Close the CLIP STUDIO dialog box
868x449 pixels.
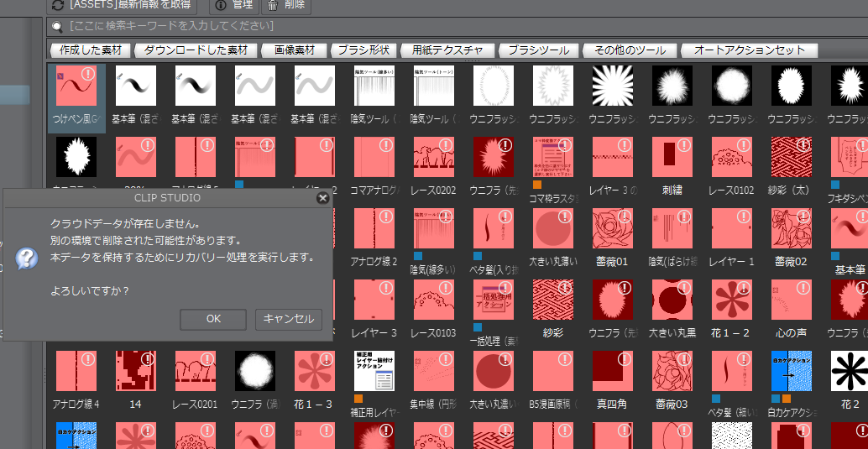point(322,199)
